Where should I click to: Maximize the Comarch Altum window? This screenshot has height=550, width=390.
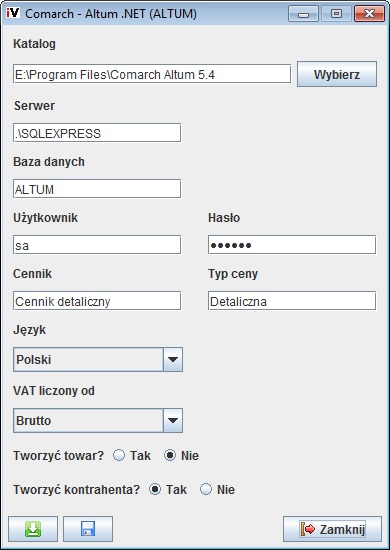point(336,14)
